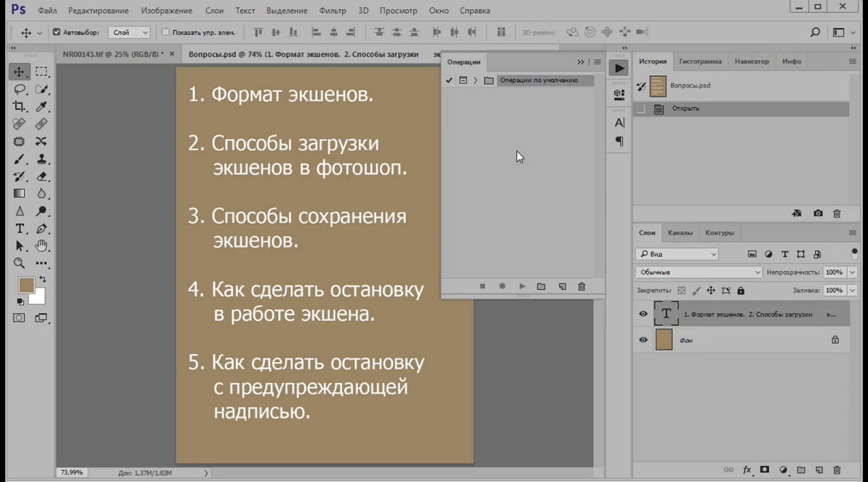The image size is (868, 482).
Task: Select the Horizontal Type tool
Action: 20,228
